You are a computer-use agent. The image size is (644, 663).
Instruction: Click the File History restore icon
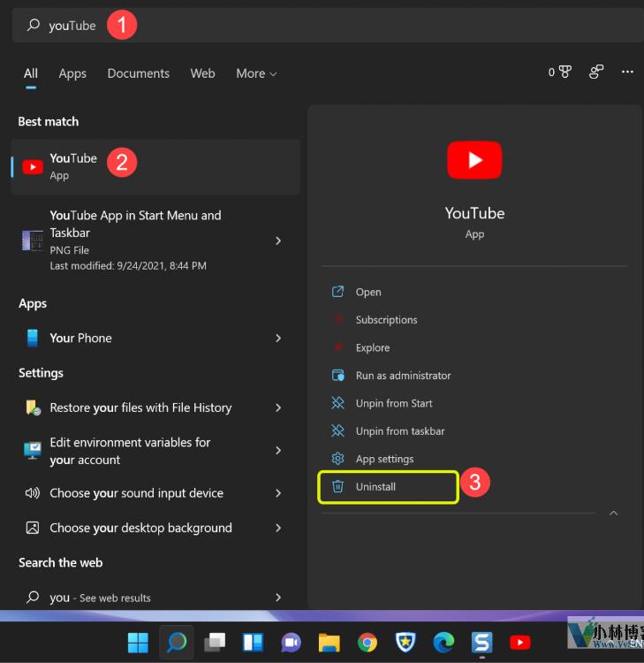(33, 408)
